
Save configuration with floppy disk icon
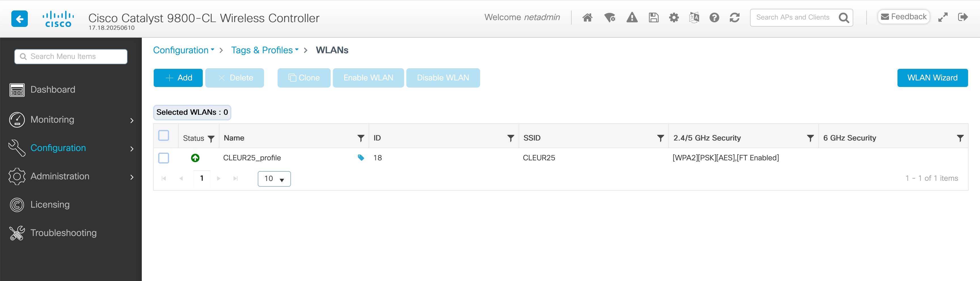pos(654,18)
